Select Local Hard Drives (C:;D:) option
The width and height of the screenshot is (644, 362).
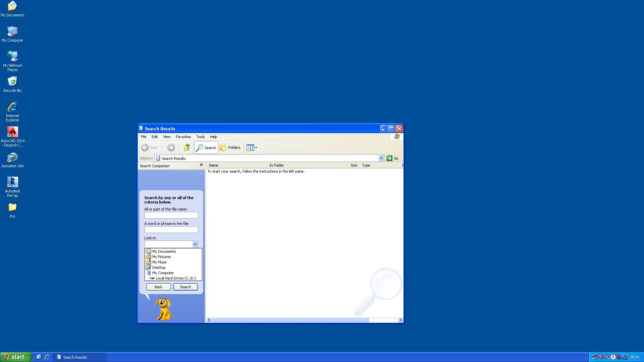pyautogui.click(x=175, y=278)
